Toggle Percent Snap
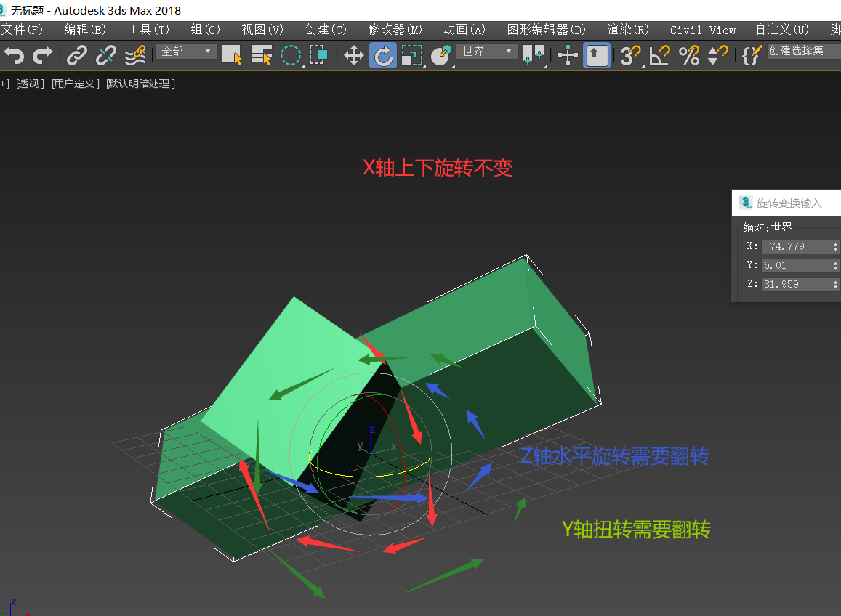Viewport: 841px width, 616px height. (x=688, y=55)
